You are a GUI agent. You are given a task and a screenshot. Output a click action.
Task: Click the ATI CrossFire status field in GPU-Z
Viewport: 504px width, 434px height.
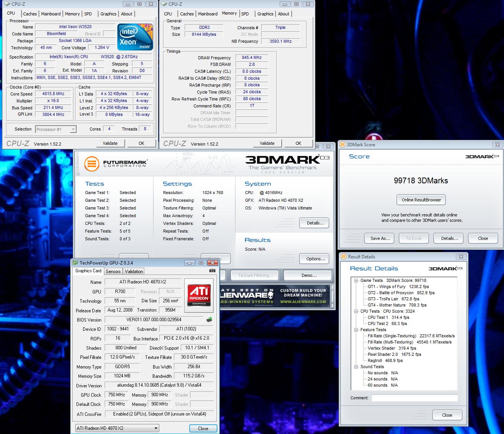159,414
